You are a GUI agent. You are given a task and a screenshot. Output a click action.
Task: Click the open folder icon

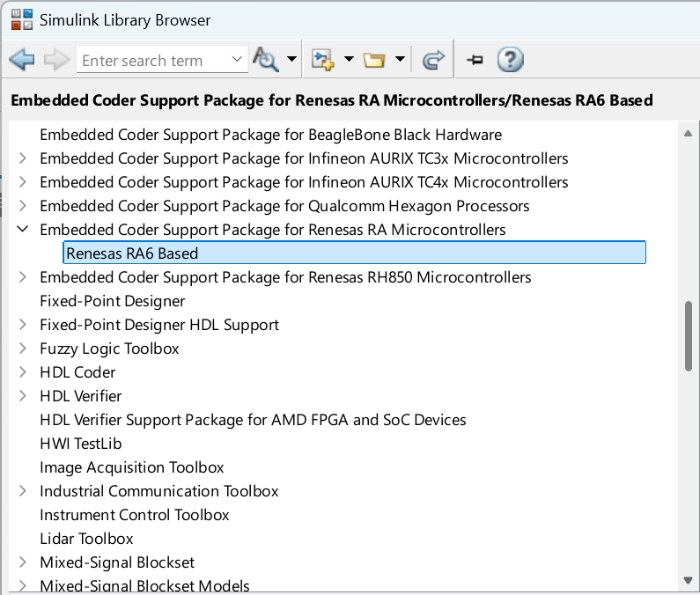click(375, 60)
